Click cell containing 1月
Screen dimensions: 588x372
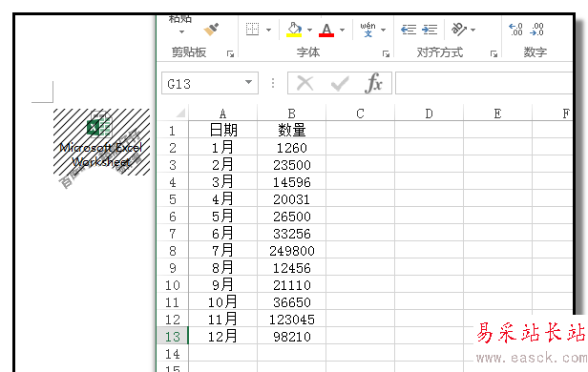222,148
